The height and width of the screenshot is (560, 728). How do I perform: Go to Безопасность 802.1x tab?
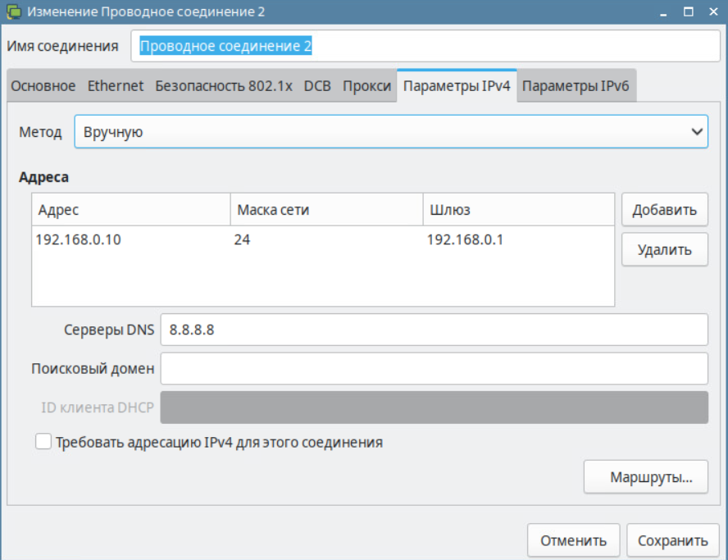pos(224,86)
